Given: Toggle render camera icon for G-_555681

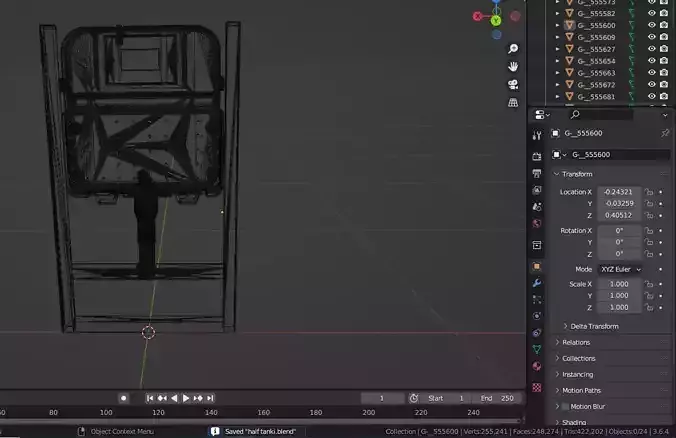Looking at the screenshot, I should tap(664, 96).
